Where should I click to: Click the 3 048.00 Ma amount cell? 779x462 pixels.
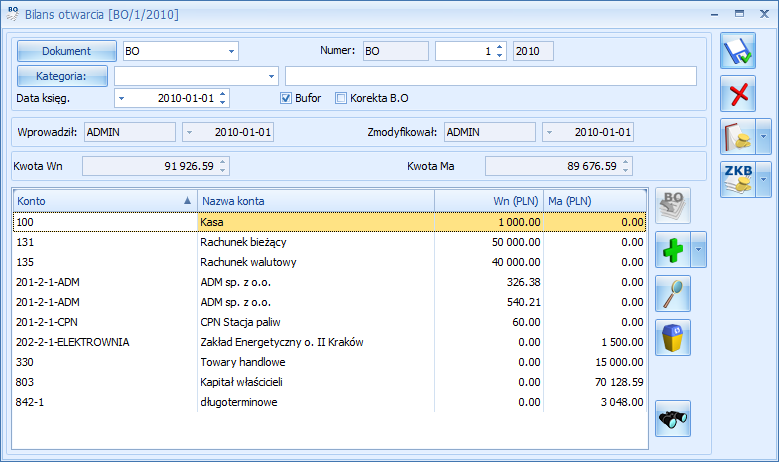tap(595, 402)
